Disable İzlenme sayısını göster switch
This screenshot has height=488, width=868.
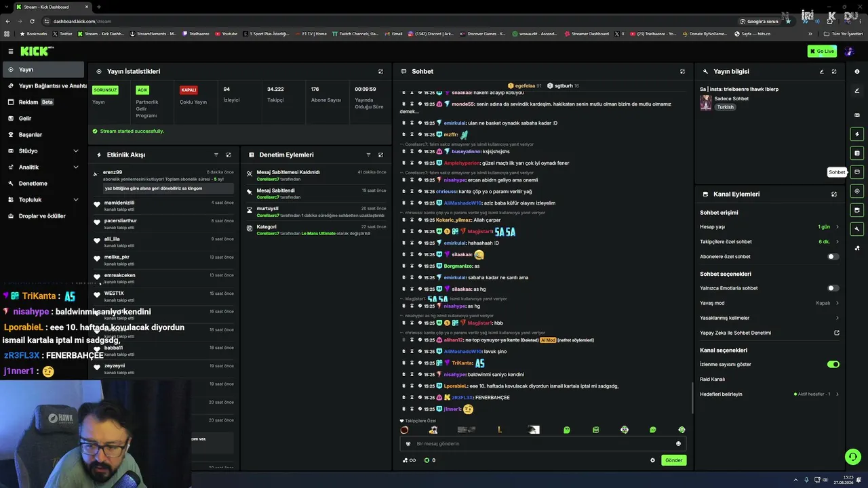pyautogui.click(x=833, y=364)
